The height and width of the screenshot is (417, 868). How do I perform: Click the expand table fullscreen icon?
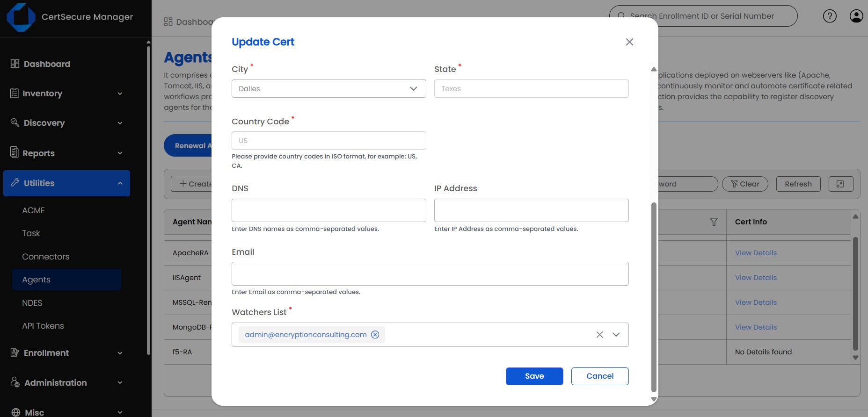pos(840,184)
